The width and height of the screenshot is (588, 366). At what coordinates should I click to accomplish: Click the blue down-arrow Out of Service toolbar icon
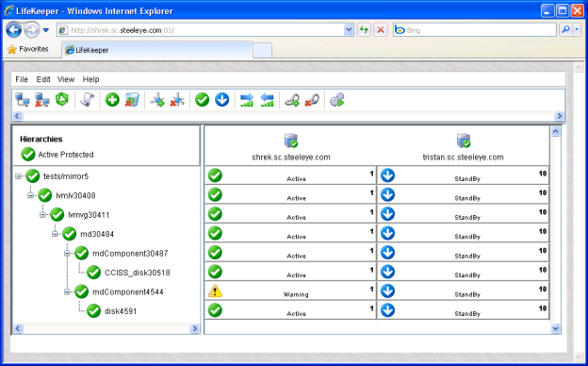pyautogui.click(x=222, y=100)
